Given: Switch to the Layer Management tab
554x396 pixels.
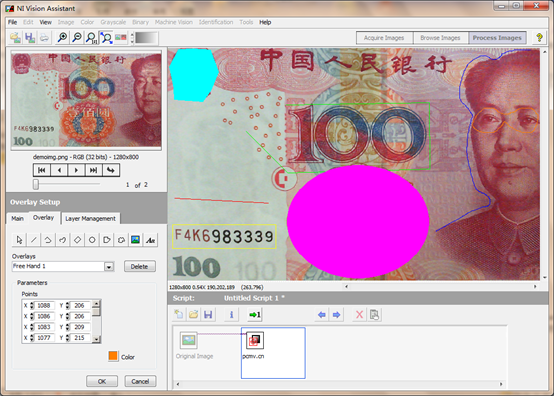Looking at the screenshot, I should 90,218.
